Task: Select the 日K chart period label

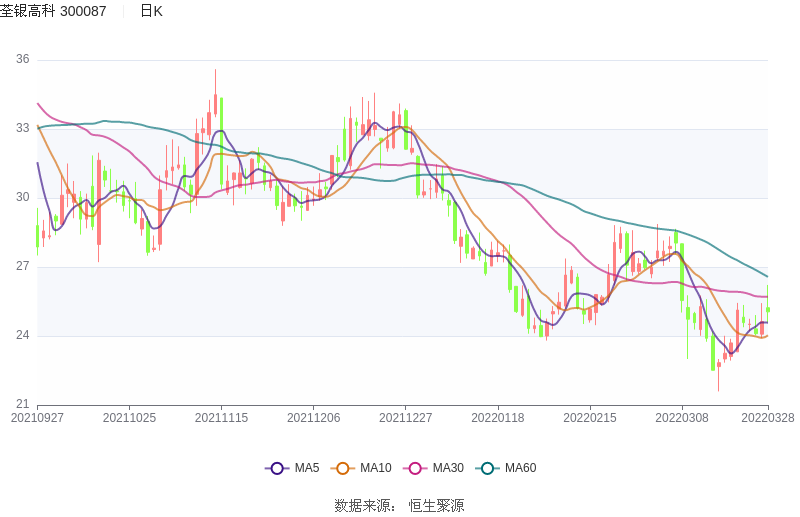Action: click(151, 11)
